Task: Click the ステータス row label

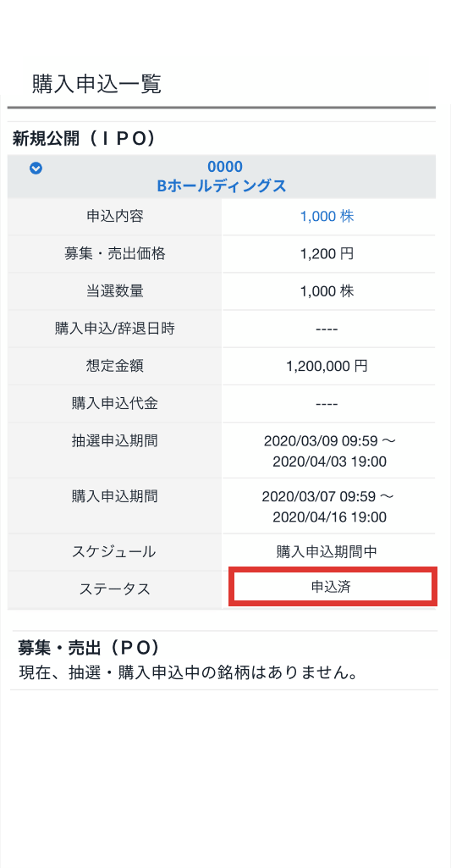Action: [115, 589]
